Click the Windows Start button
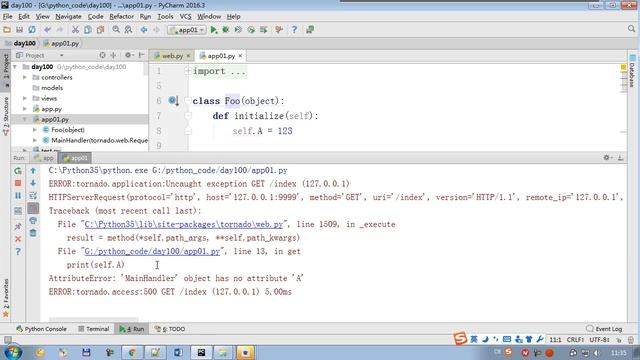 point(13,352)
